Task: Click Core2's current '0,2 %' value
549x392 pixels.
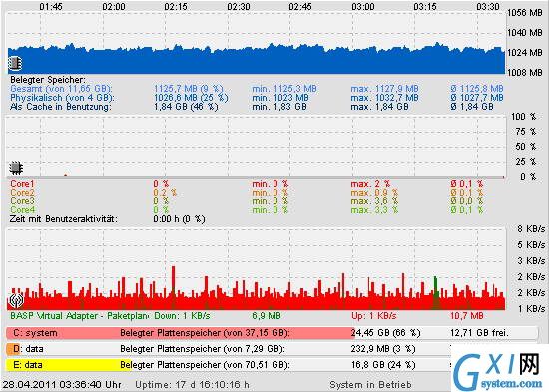Action: [x=165, y=193]
